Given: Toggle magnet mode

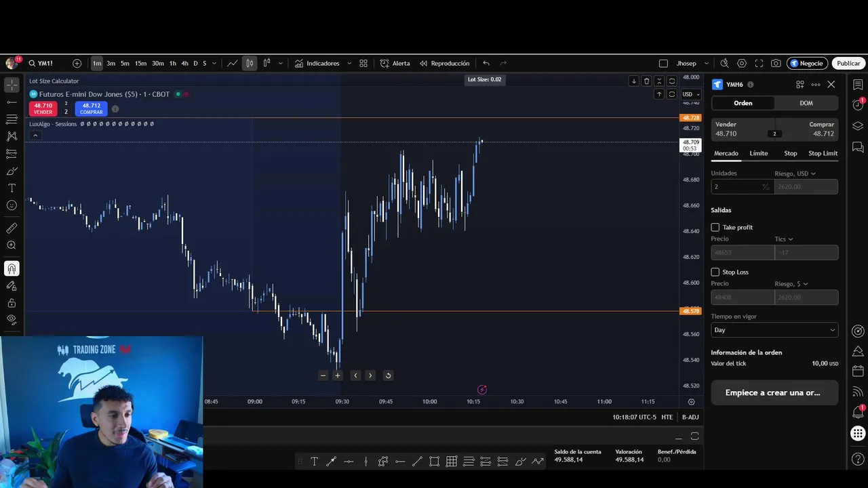Looking at the screenshot, I should coord(12,268).
